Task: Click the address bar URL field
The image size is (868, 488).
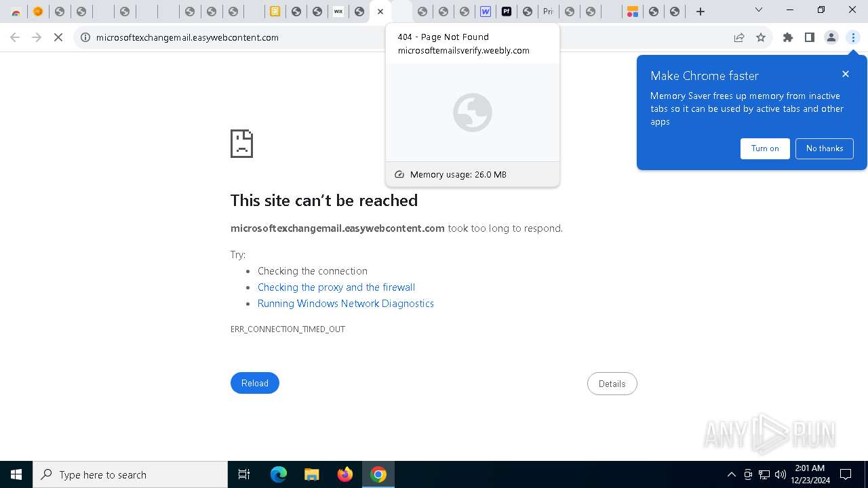Action: [407, 37]
